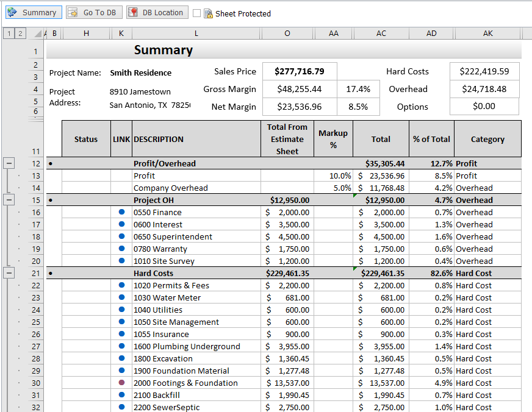
Task: Click the Profit markup cell 10.0%
Action: pyautogui.click(x=333, y=176)
